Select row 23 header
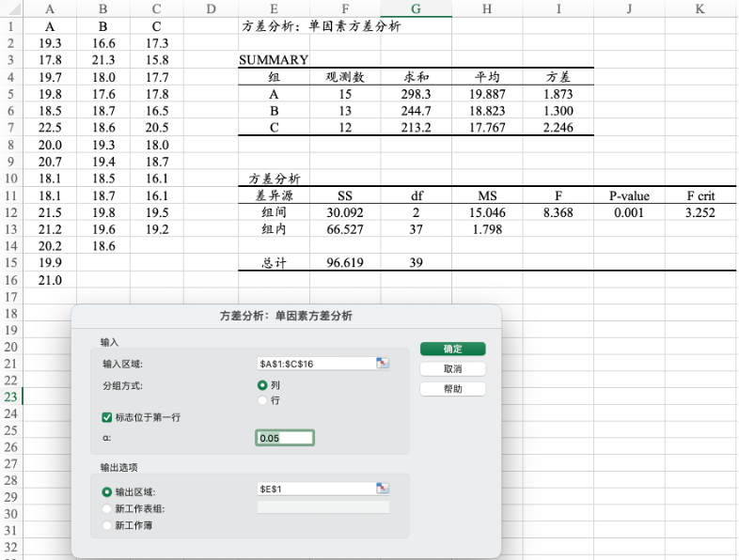 (10, 397)
